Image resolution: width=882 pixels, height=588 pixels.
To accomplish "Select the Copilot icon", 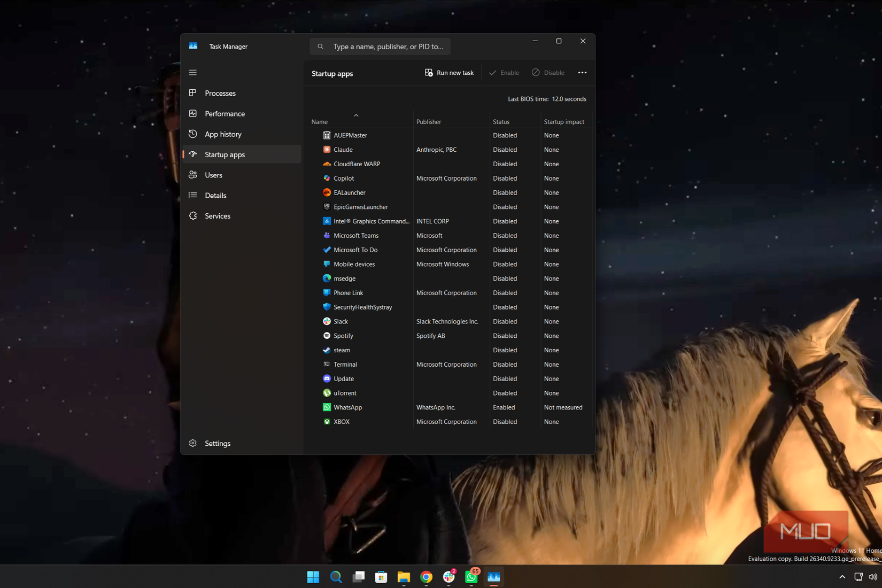I will (x=327, y=178).
